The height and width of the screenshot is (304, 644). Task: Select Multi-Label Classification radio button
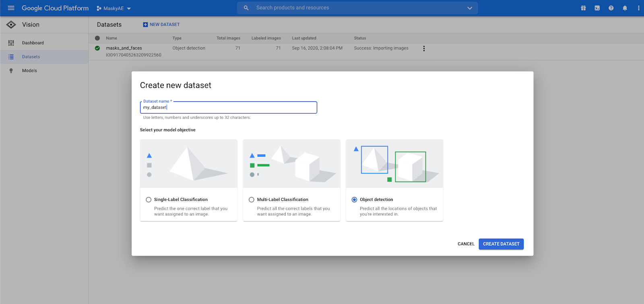(x=252, y=200)
